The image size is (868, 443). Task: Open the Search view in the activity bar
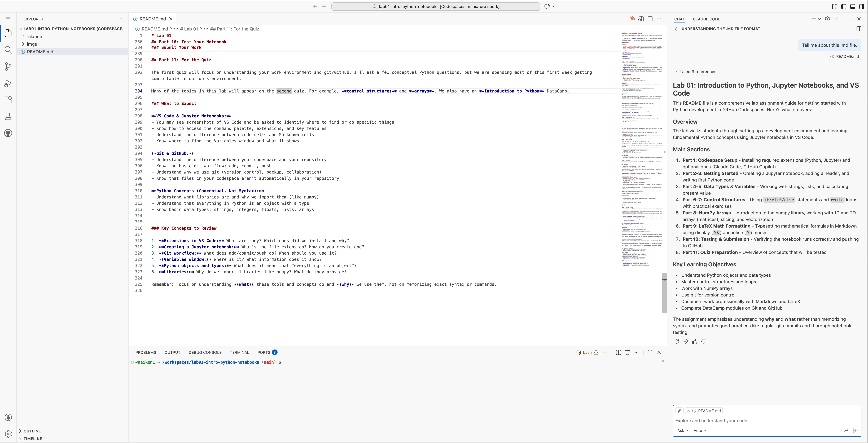tap(8, 50)
